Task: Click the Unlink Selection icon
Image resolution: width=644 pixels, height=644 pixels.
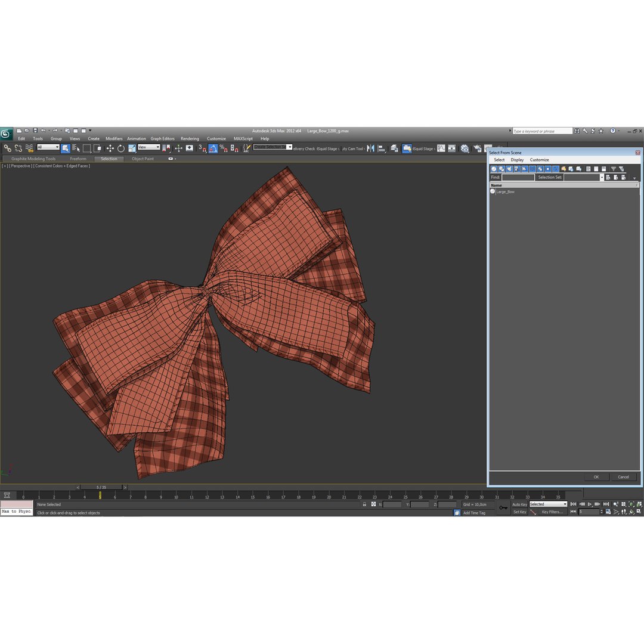Action: (x=18, y=148)
